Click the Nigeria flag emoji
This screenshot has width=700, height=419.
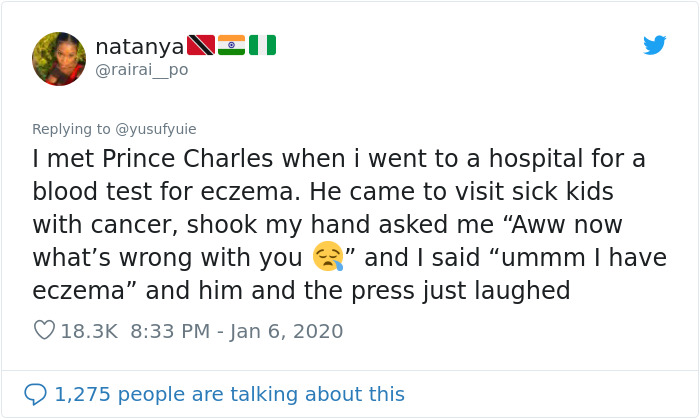tap(262, 45)
